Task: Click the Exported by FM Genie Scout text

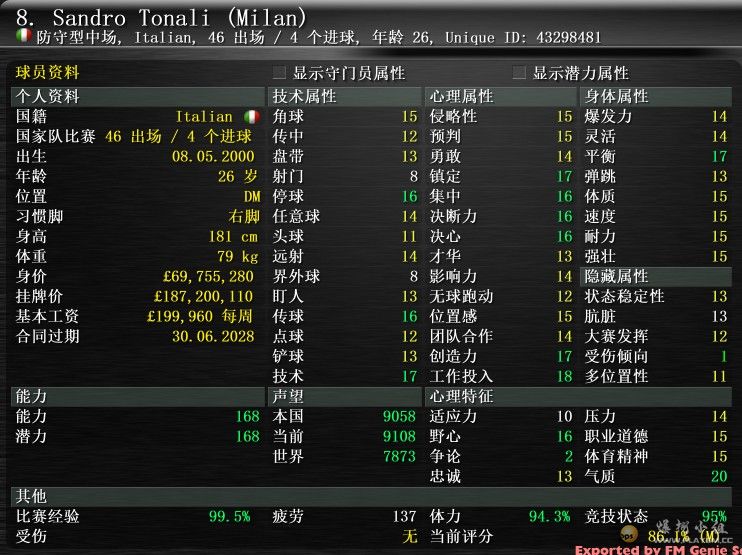Action: [x=656, y=549]
